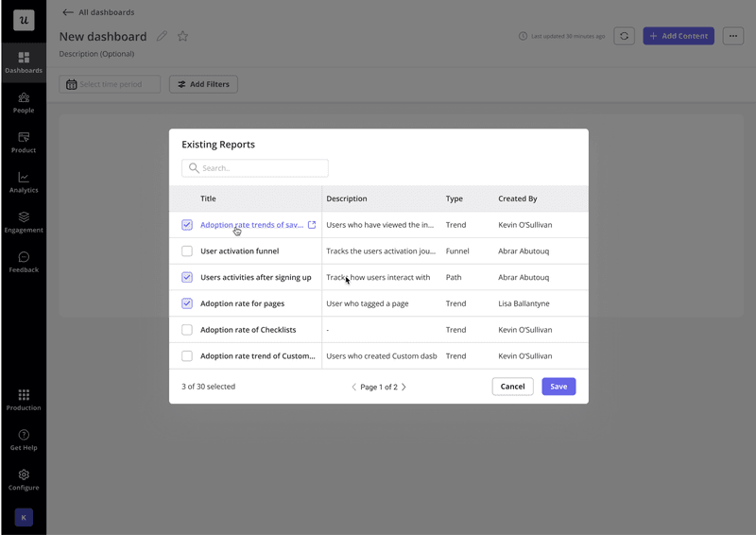Image resolution: width=756 pixels, height=535 pixels.
Task: Click the refresh dashboard icon
Action: (x=624, y=36)
